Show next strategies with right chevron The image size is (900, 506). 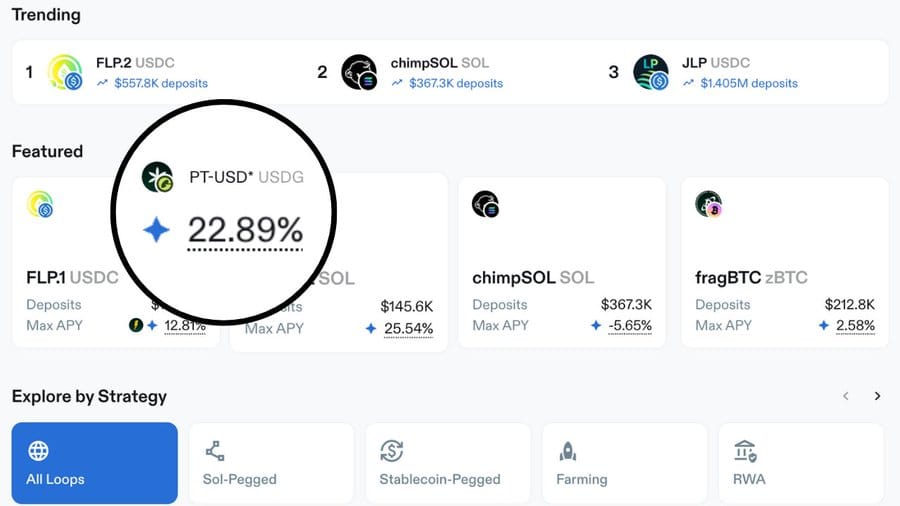pyautogui.click(x=877, y=396)
